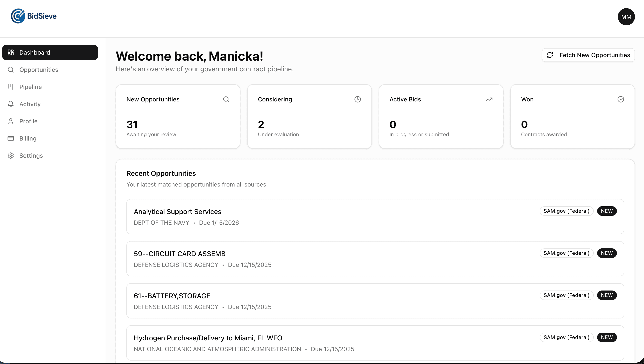Viewport: 644px width, 364px height.
Task: Click the checkmark icon on Won card
Action: 621,99
